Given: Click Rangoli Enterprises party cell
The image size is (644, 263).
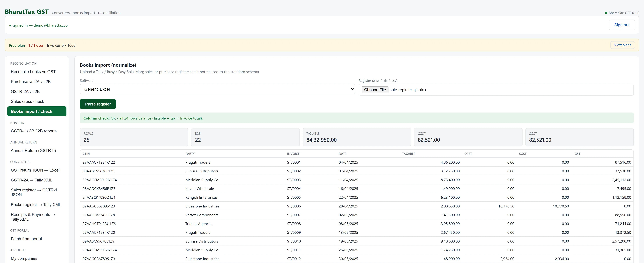Looking at the screenshot, I should pyautogui.click(x=201, y=197).
